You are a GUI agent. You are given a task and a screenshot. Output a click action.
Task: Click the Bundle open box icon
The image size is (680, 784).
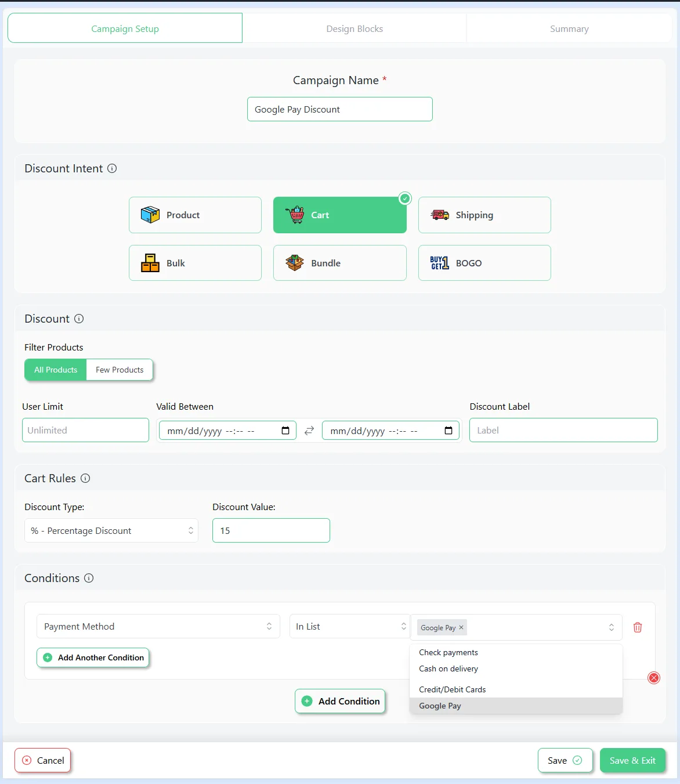[295, 263]
